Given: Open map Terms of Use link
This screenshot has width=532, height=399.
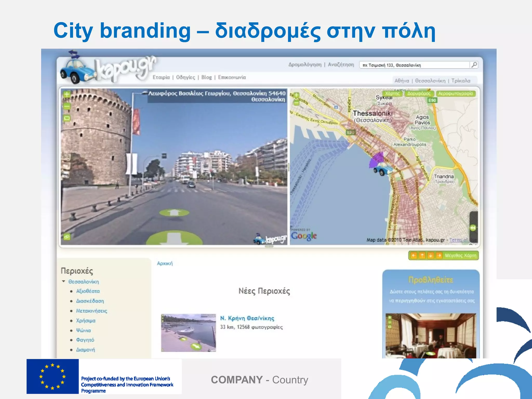Looking at the screenshot, I should (x=463, y=240).
